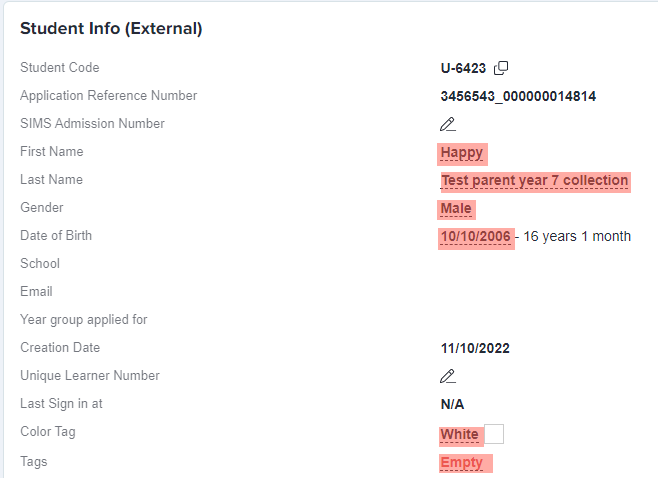
Task: Change gender value Male
Action: (x=456, y=209)
